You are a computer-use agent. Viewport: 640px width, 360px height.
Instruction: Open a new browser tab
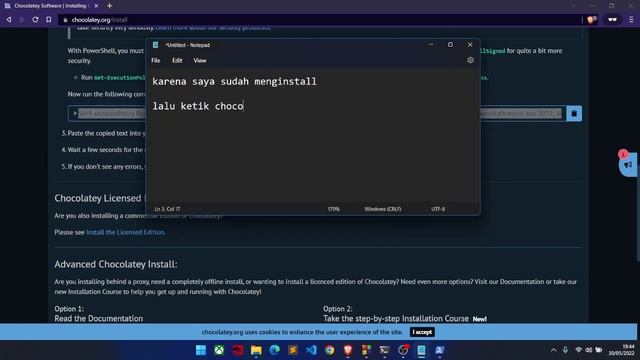[x=109, y=6]
